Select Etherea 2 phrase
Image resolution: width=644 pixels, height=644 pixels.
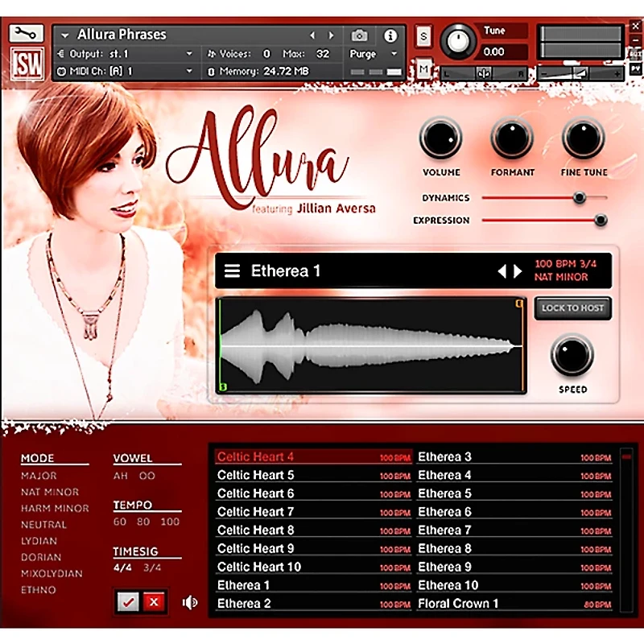pyautogui.click(x=313, y=604)
